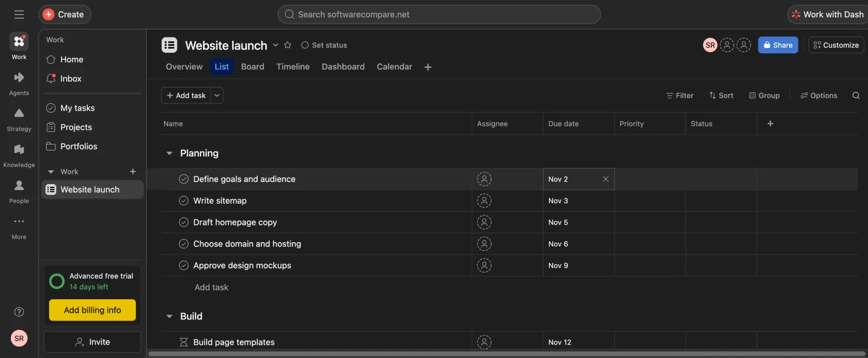Click the Website launch project list icon
The height and width of the screenshot is (358, 868).
169,45
